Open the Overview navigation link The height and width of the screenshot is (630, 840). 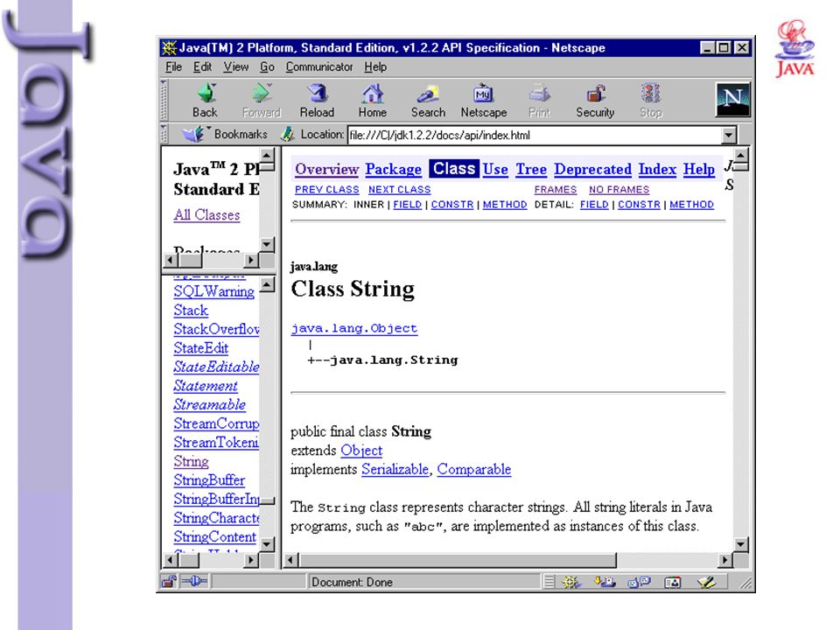[326, 169]
